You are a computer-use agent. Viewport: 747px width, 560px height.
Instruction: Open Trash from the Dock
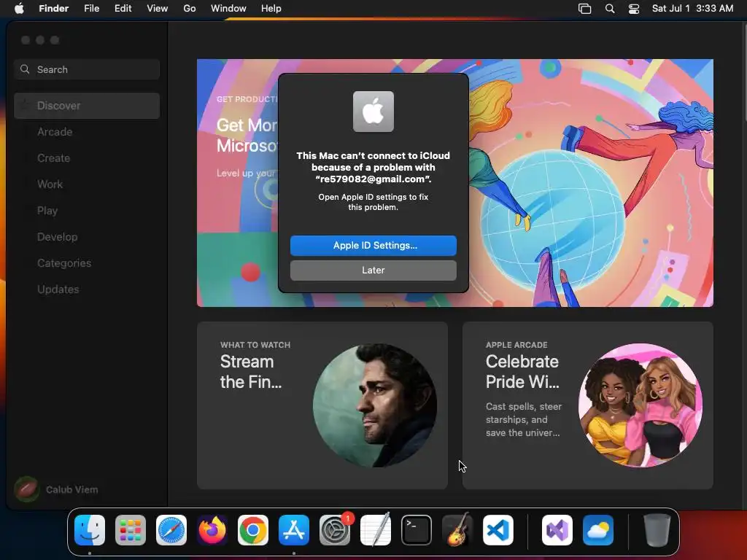tap(657, 530)
